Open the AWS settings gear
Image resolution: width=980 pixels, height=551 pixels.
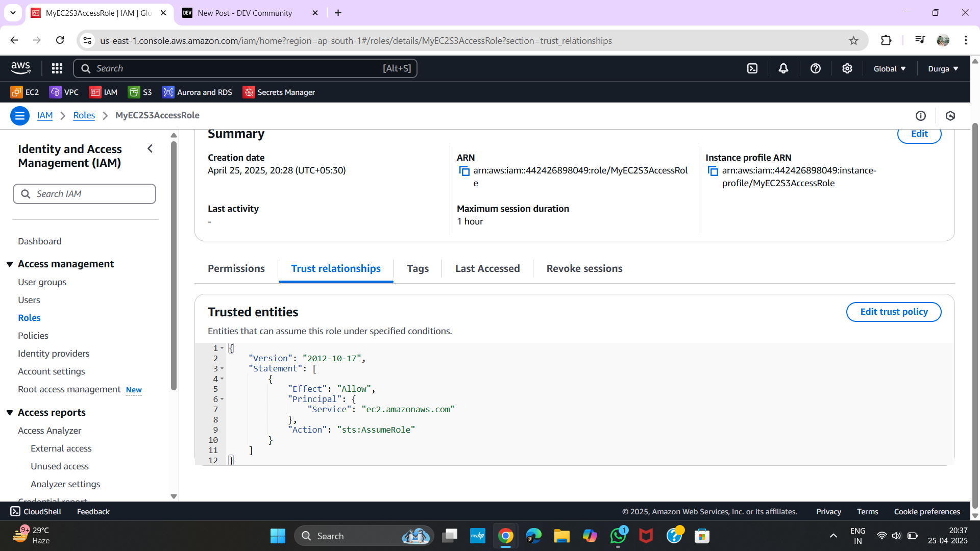(847, 68)
